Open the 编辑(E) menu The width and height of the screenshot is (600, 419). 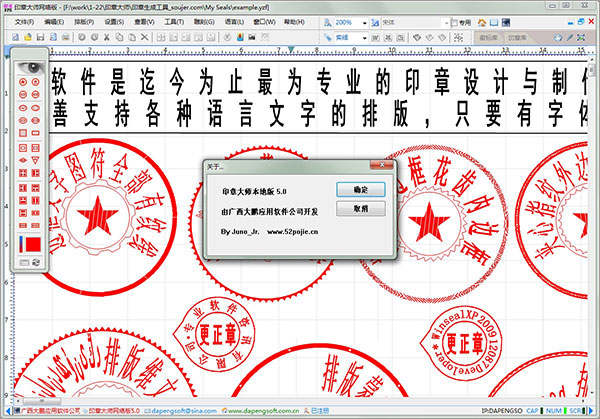pos(54,22)
